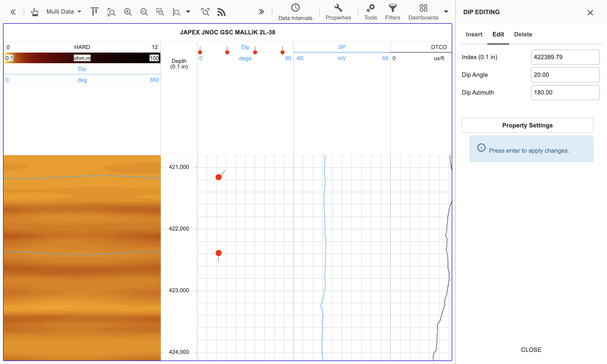Image resolution: width=607 pixels, height=364 pixels.
Task: Select the hand pointer tool
Action: 34,12
